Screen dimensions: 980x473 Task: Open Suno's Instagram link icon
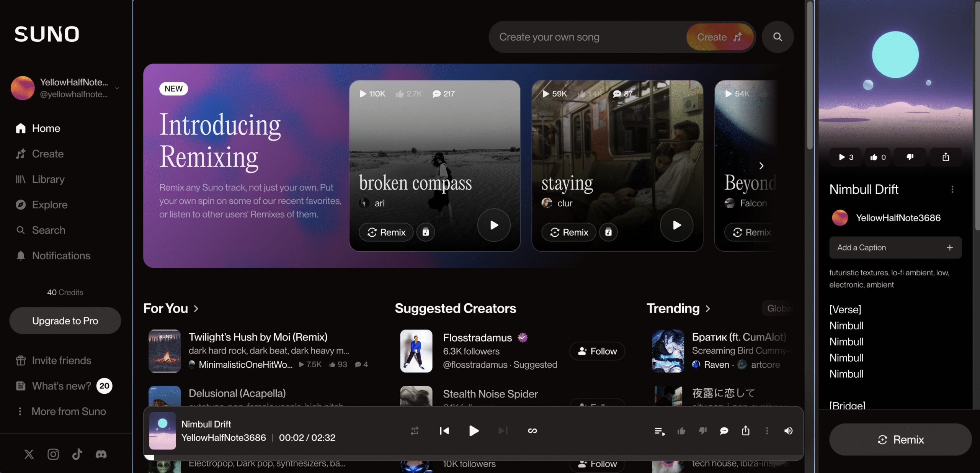[x=53, y=454]
